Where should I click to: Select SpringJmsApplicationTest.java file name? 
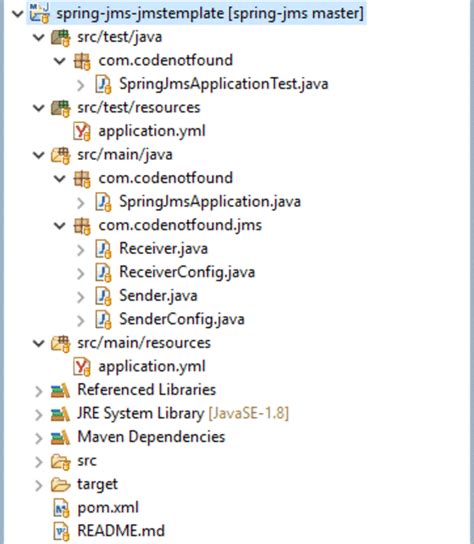(224, 84)
